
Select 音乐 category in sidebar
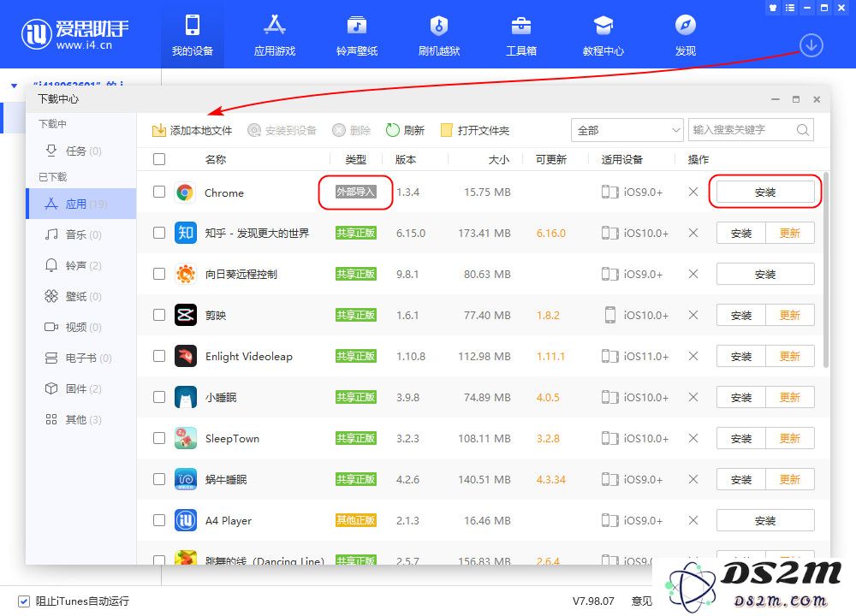80,234
